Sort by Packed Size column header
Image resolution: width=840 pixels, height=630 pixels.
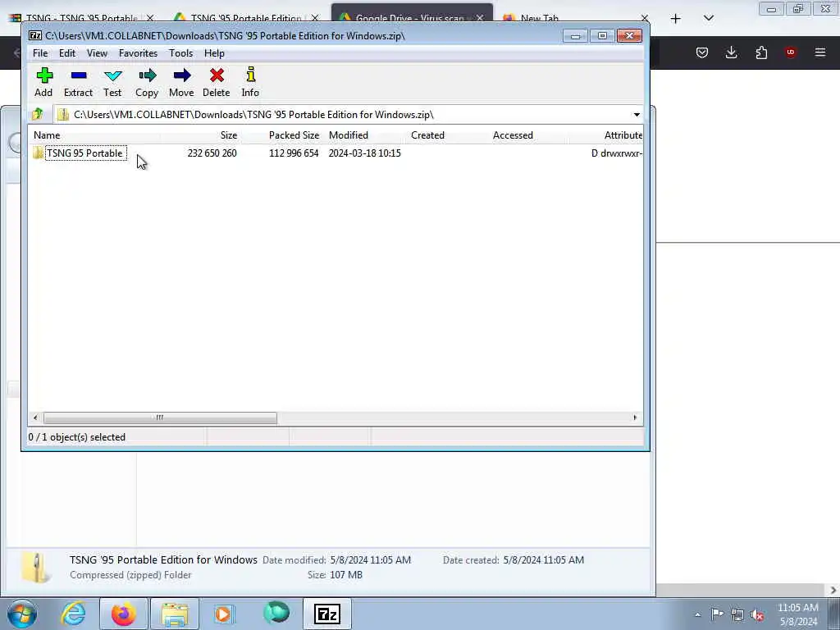pos(281,135)
